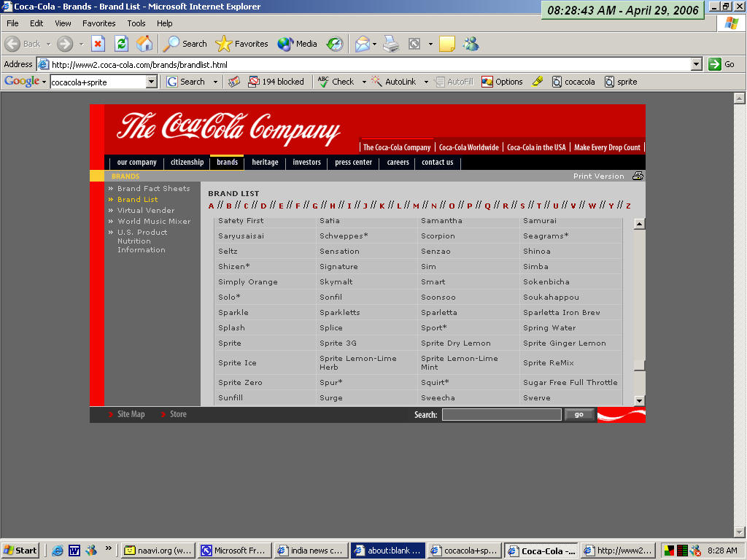The height and width of the screenshot is (560, 747).
Task: Open the Check button dropdown arrow
Action: tap(364, 82)
